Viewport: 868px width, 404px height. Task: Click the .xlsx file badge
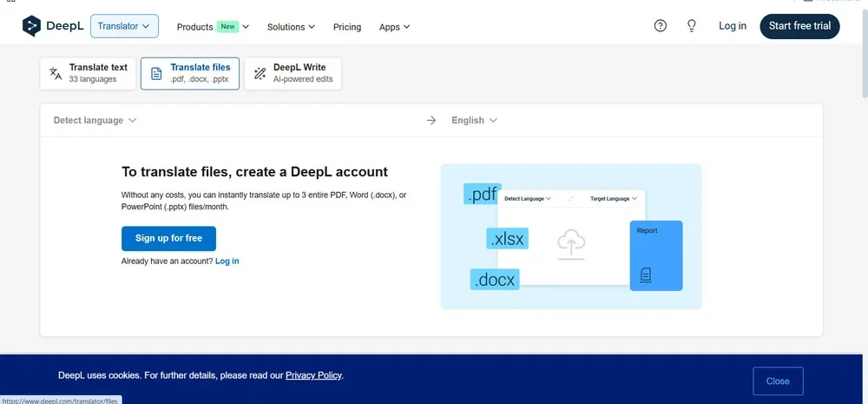point(506,238)
